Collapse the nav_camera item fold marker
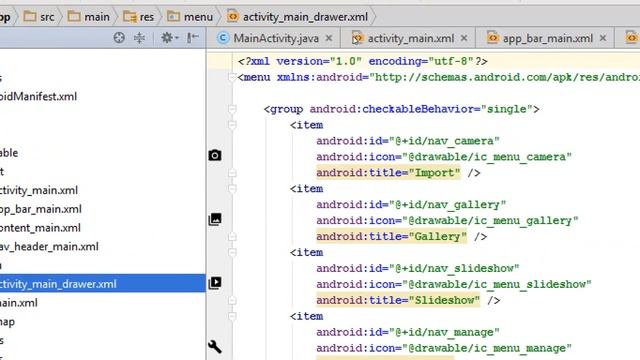The image size is (640, 360). click(x=232, y=125)
